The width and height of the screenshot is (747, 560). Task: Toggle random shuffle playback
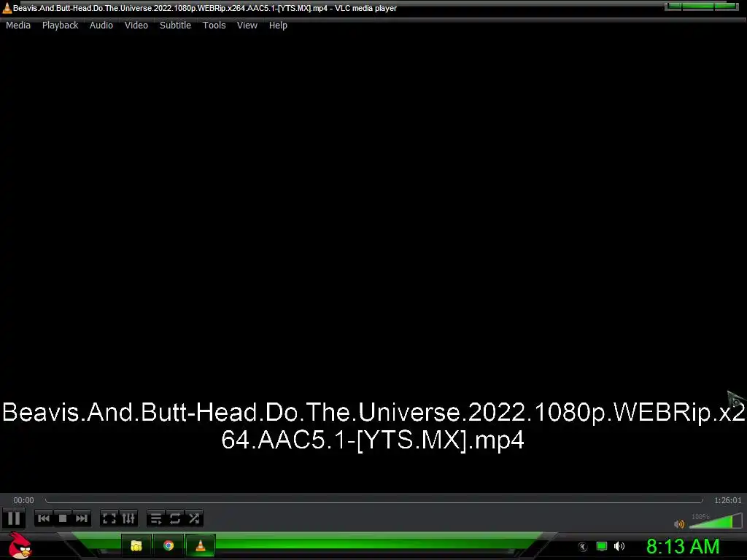pyautogui.click(x=194, y=518)
